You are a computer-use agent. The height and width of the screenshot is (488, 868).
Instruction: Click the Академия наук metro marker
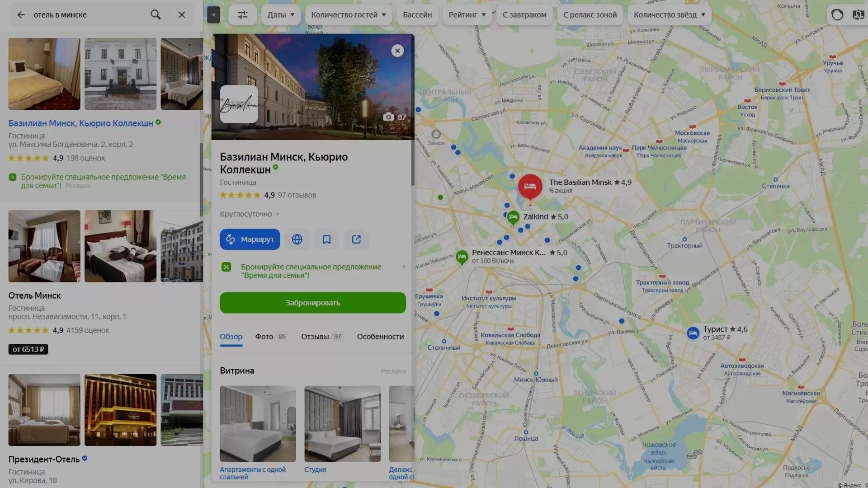pos(626,150)
